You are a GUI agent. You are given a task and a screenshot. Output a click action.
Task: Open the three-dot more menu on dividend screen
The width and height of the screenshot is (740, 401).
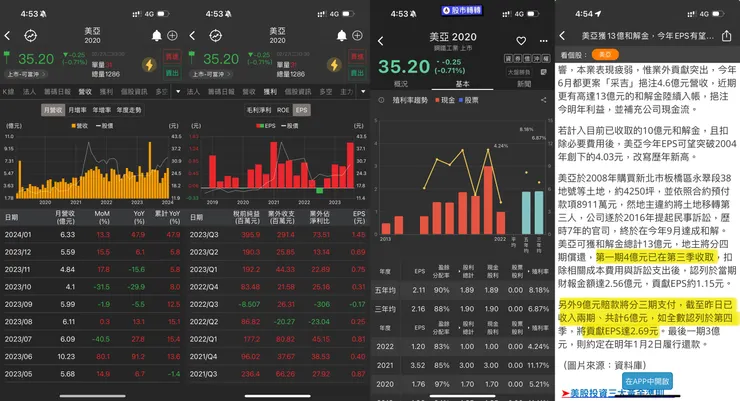[544, 41]
